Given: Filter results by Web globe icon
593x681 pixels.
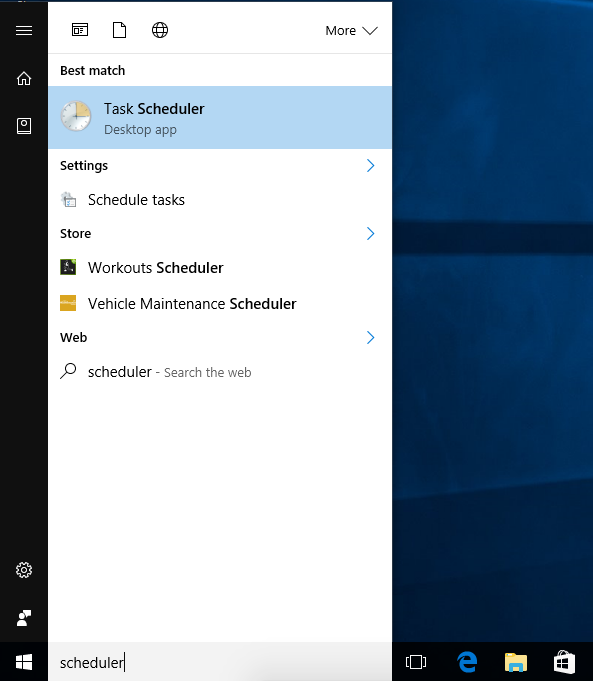Looking at the screenshot, I should pos(160,30).
